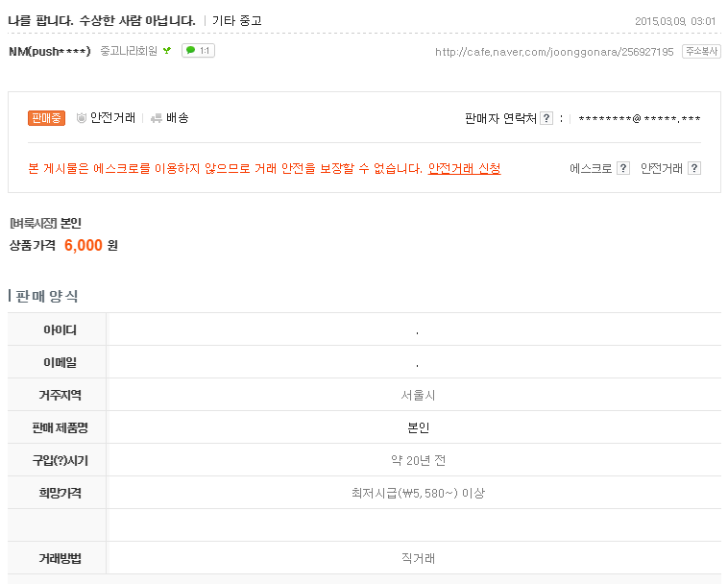Click the 주소복사 copy address button
The image size is (728, 584).
coord(701,51)
